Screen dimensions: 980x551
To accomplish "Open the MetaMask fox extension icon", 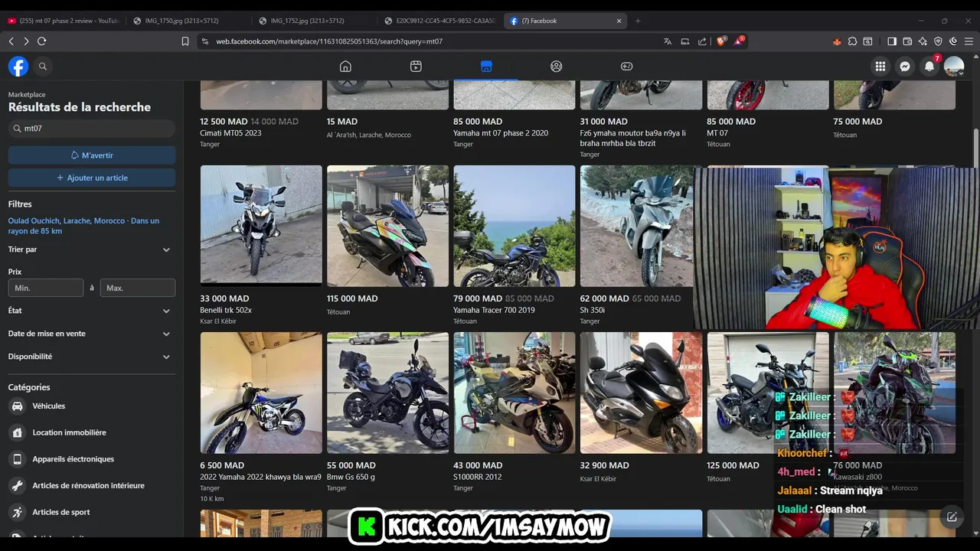I will pyautogui.click(x=837, y=41).
